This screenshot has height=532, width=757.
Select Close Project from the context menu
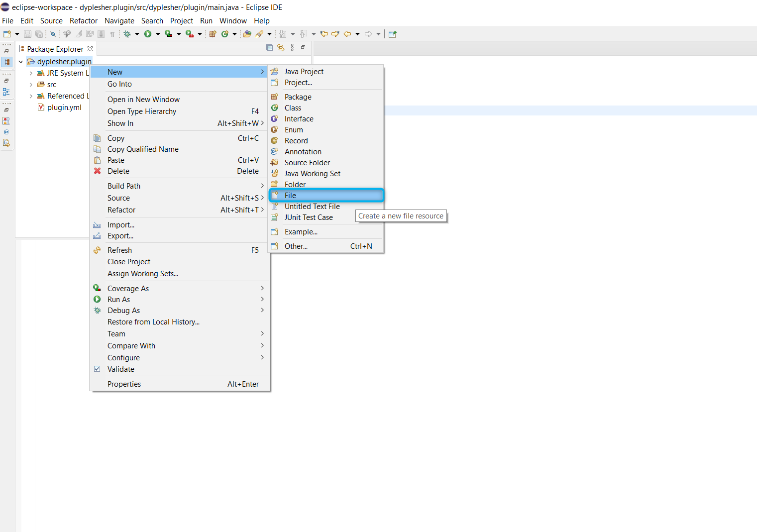180,262
